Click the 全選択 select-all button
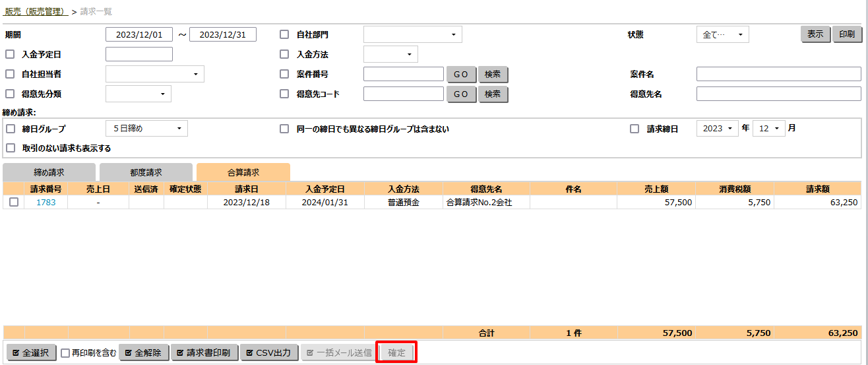The image size is (868, 365). (x=31, y=353)
